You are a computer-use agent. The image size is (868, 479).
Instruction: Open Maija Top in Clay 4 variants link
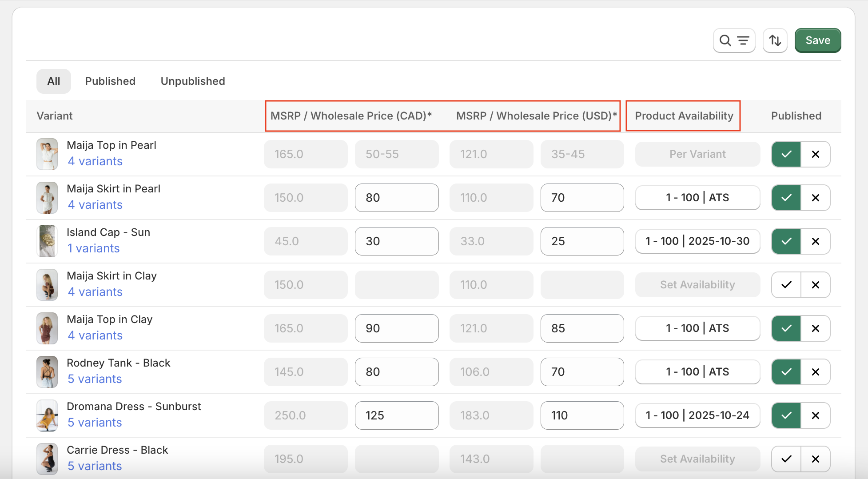pos(95,335)
